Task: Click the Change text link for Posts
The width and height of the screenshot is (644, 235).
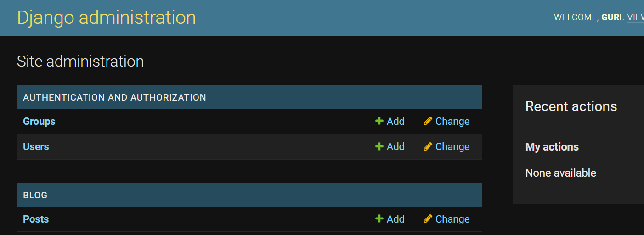Action: click(x=452, y=219)
